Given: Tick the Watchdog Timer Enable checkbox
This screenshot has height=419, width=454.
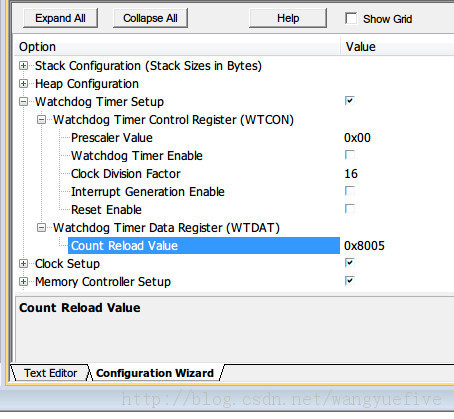Looking at the screenshot, I should point(350,155).
